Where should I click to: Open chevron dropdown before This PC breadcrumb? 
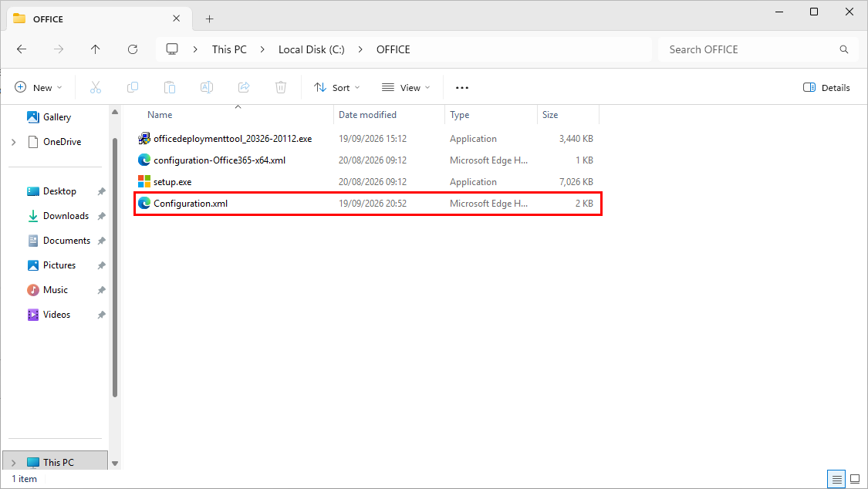(195, 49)
